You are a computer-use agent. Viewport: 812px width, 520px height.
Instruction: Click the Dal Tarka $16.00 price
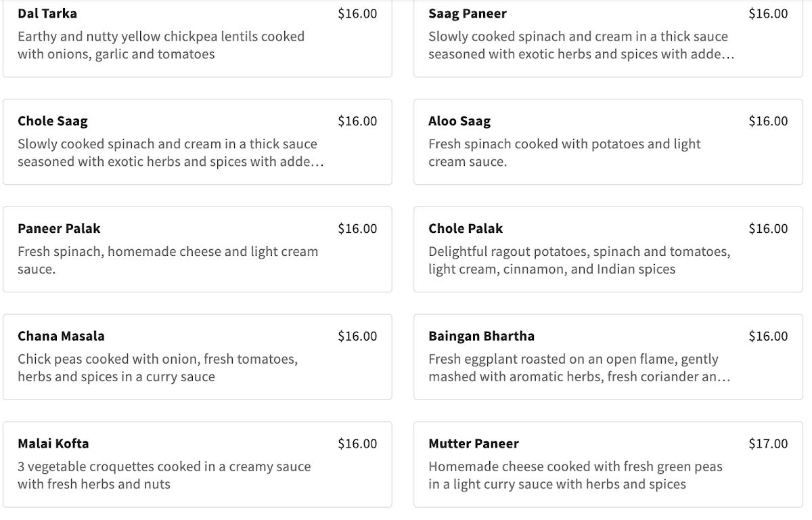point(357,14)
